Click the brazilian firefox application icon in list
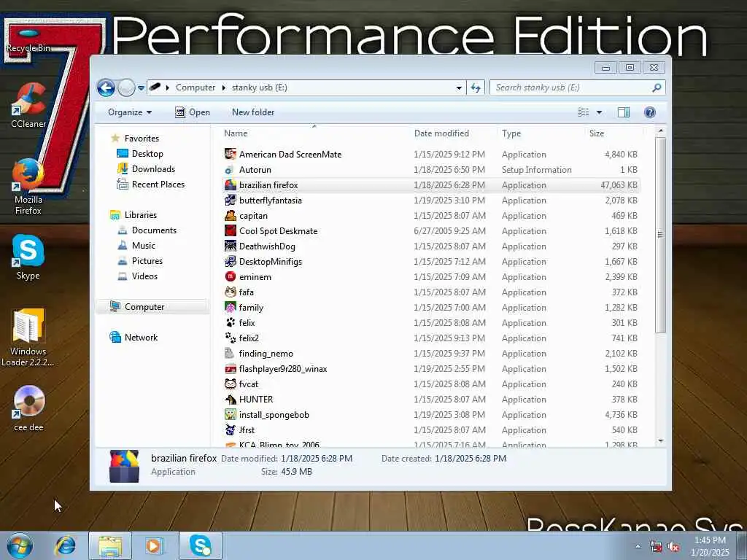The width and height of the screenshot is (747, 560). [x=231, y=184]
